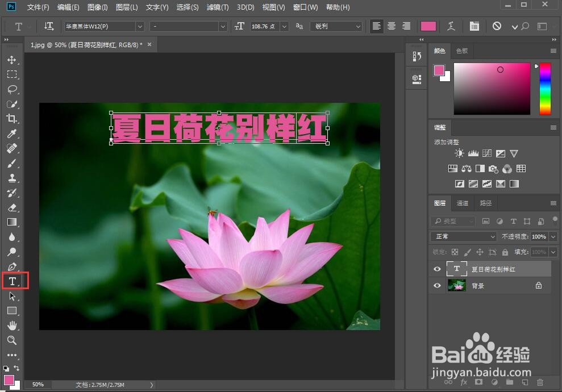Open the font style dropdown
The image size is (562, 392).
(223, 27)
